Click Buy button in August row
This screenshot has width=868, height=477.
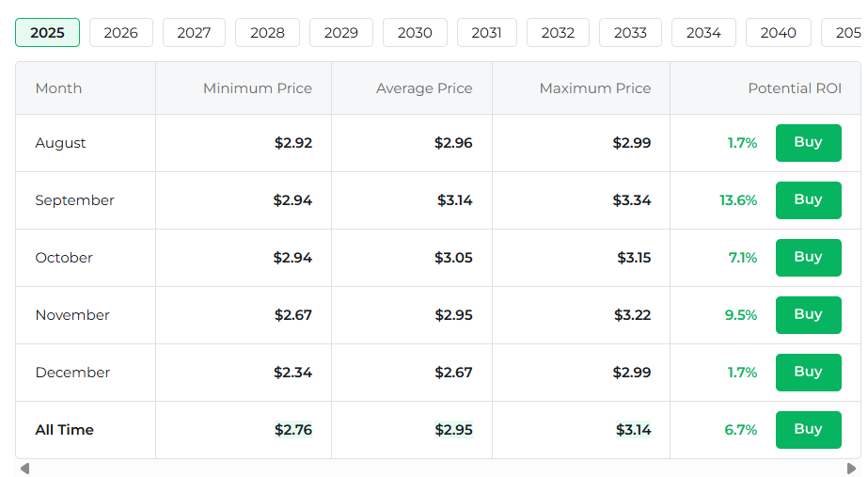[808, 143]
